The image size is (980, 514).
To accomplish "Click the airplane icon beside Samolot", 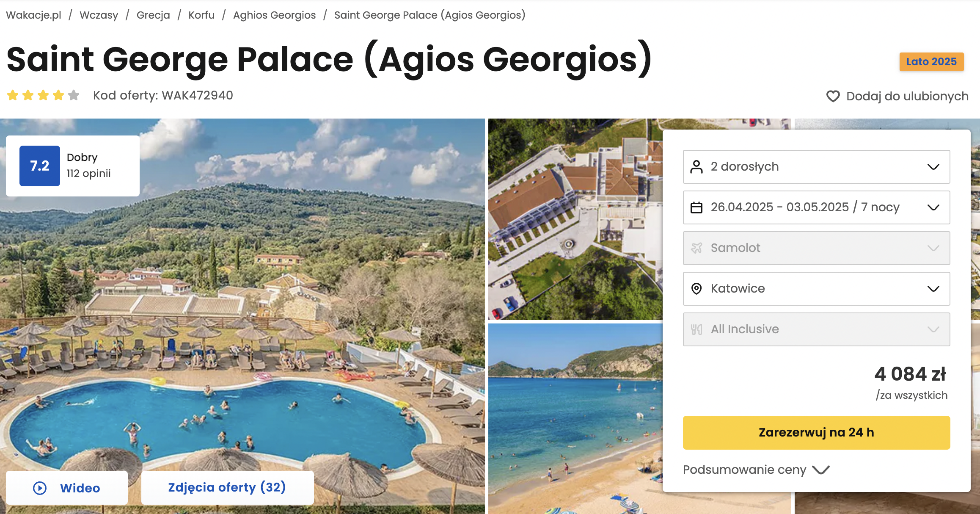I will point(696,248).
